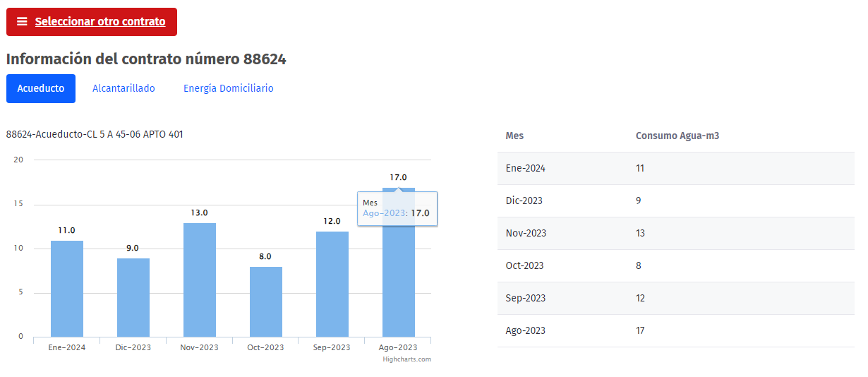Open the Energia Domiciliario tab
Image resolution: width=868 pixels, height=377 pixels.
pyautogui.click(x=228, y=88)
